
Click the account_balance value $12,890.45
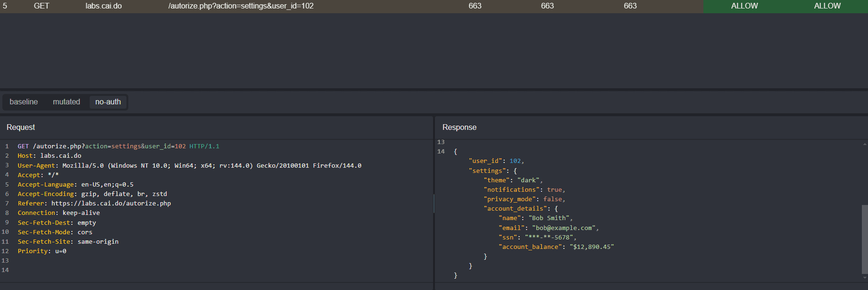(592, 247)
